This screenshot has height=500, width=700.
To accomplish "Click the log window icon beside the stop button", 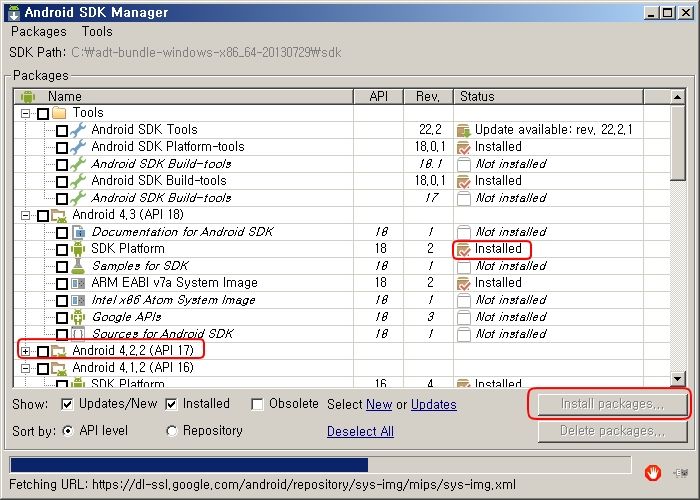I will tap(681, 473).
